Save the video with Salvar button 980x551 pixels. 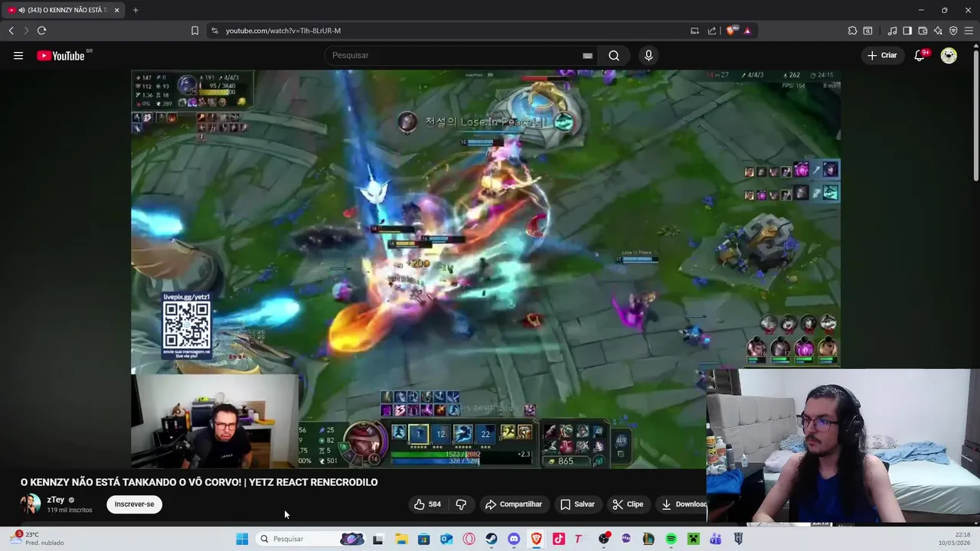tap(577, 504)
